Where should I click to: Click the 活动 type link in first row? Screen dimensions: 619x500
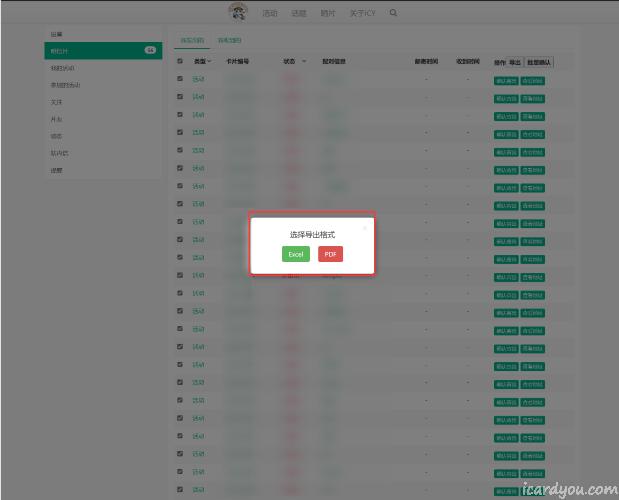[198, 79]
